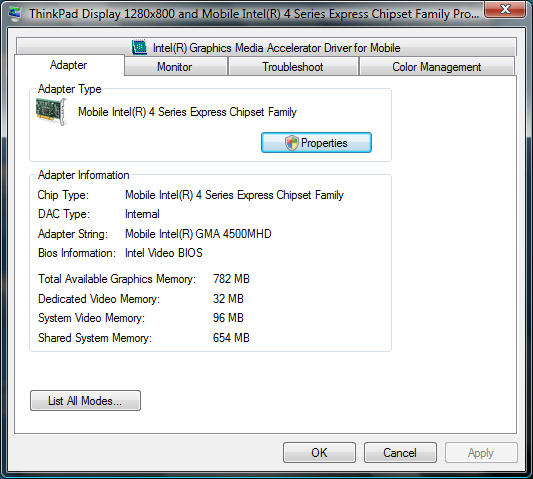Click the Bios Information label
The width and height of the screenshot is (533, 479).
[77, 253]
